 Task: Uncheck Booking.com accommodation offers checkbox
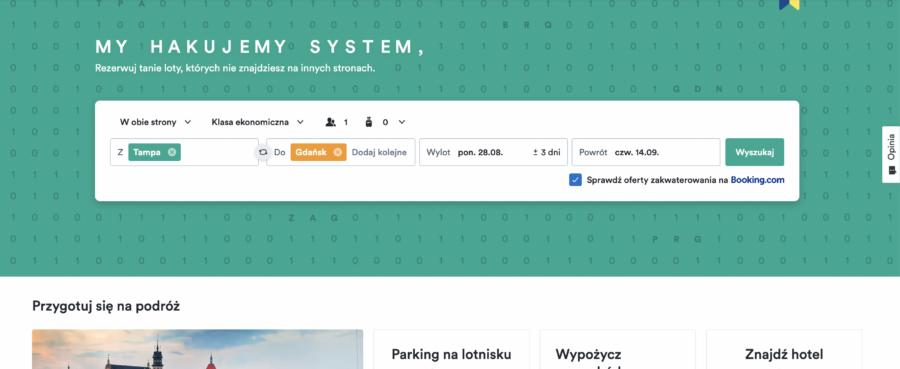pyautogui.click(x=575, y=180)
